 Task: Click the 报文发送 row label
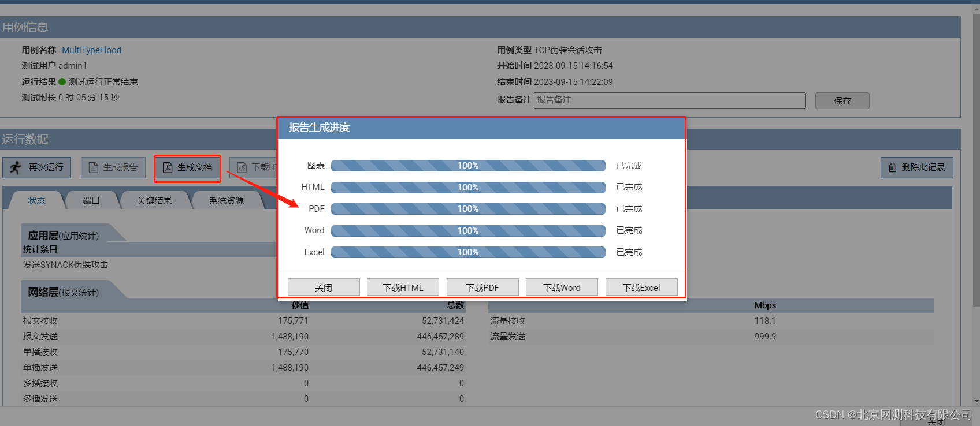(x=40, y=337)
